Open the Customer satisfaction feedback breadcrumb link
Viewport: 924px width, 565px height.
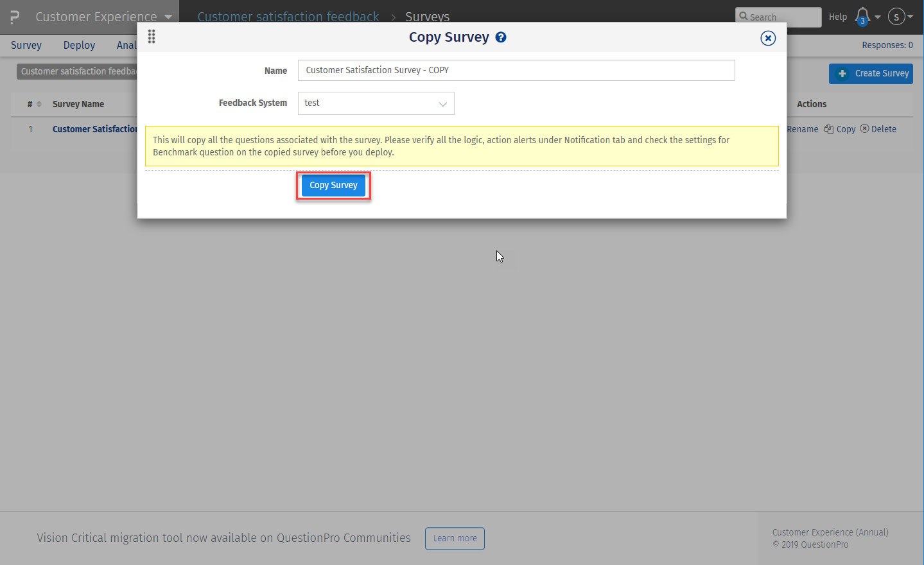pyautogui.click(x=288, y=16)
